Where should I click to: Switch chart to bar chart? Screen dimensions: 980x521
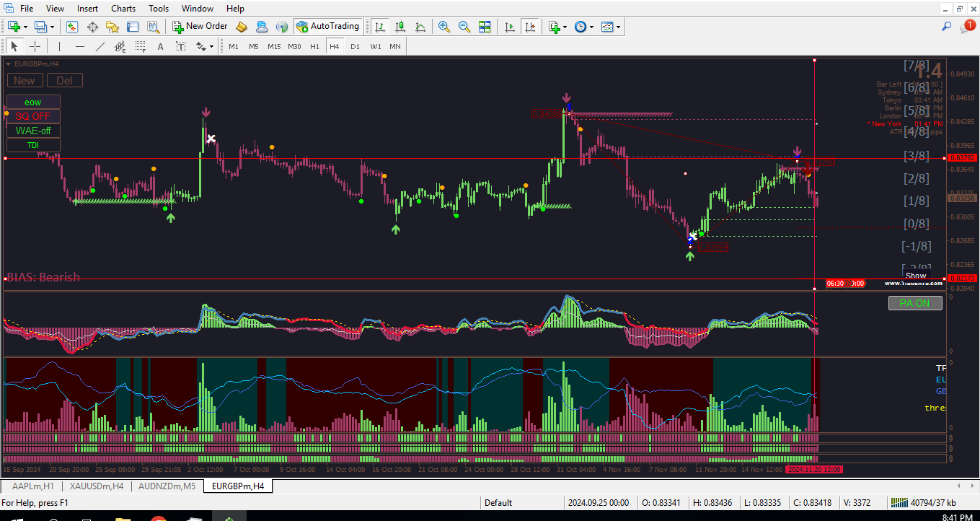tap(379, 27)
